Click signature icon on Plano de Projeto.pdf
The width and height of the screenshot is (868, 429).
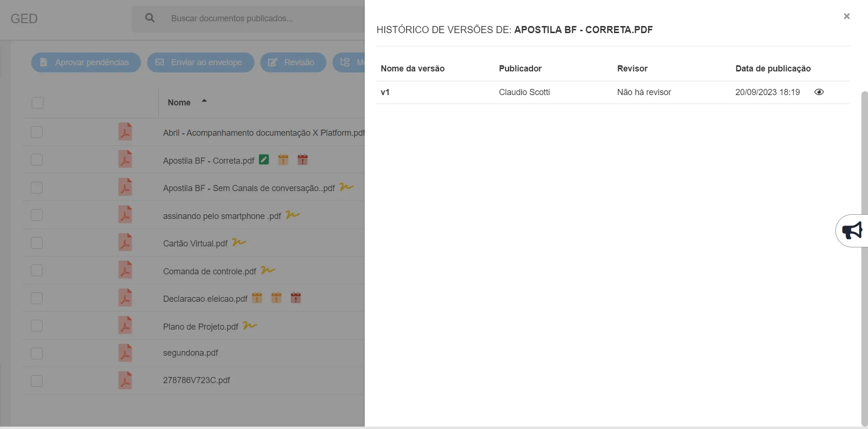click(250, 325)
